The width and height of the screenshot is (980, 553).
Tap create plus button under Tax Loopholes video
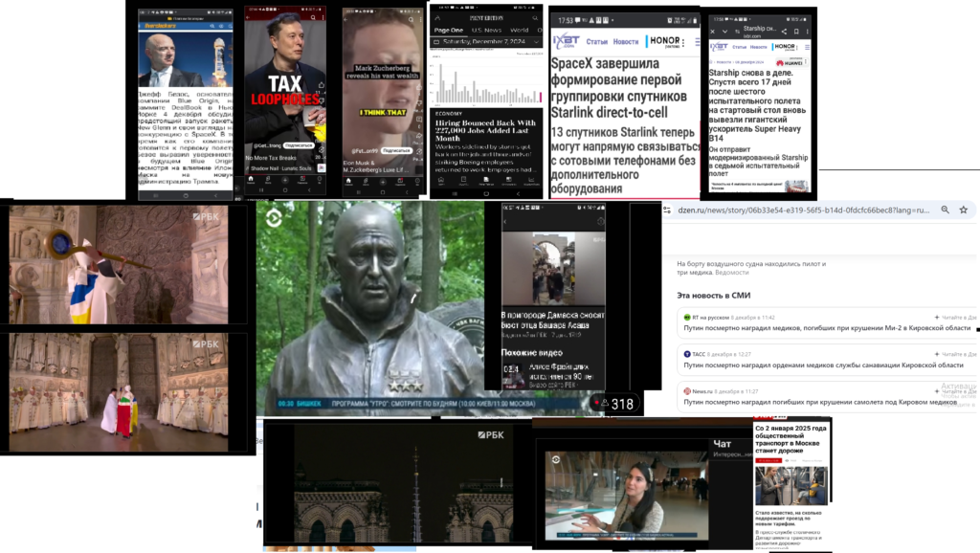tap(285, 180)
